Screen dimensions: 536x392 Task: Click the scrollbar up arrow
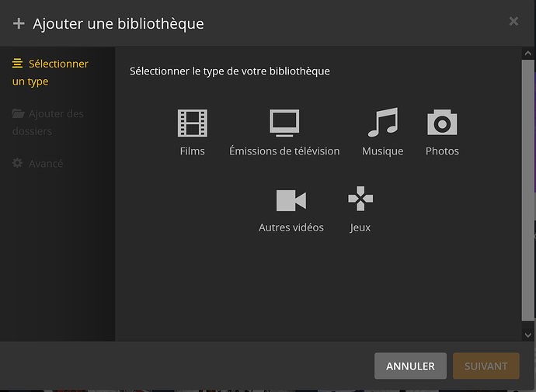coord(527,54)
